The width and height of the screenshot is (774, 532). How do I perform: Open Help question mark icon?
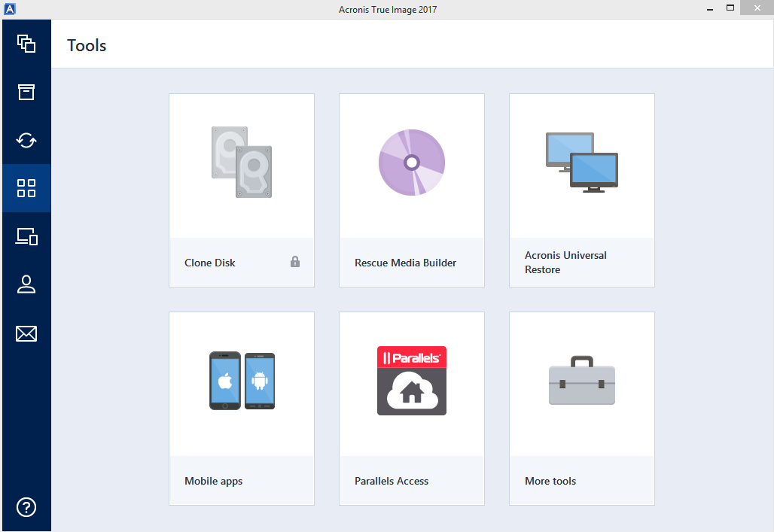coord(26,506)
